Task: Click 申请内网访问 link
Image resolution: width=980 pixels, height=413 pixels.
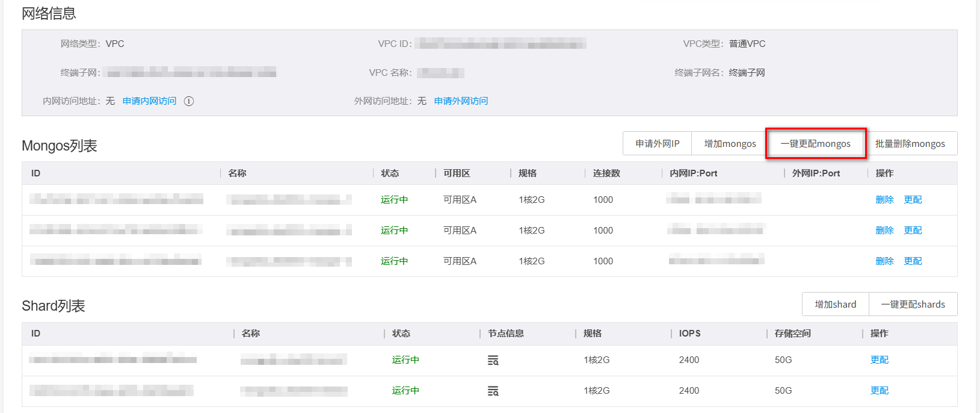Action: pos(149,101)
